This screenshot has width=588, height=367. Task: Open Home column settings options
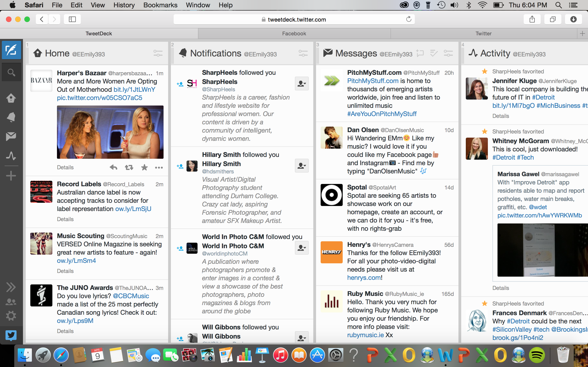click(158, 53)
